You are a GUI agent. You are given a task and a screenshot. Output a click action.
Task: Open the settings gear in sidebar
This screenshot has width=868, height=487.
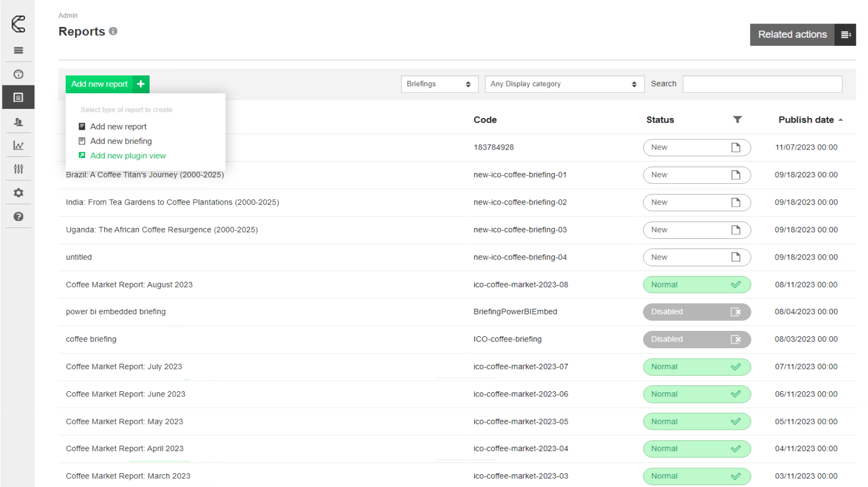[18, 193]
